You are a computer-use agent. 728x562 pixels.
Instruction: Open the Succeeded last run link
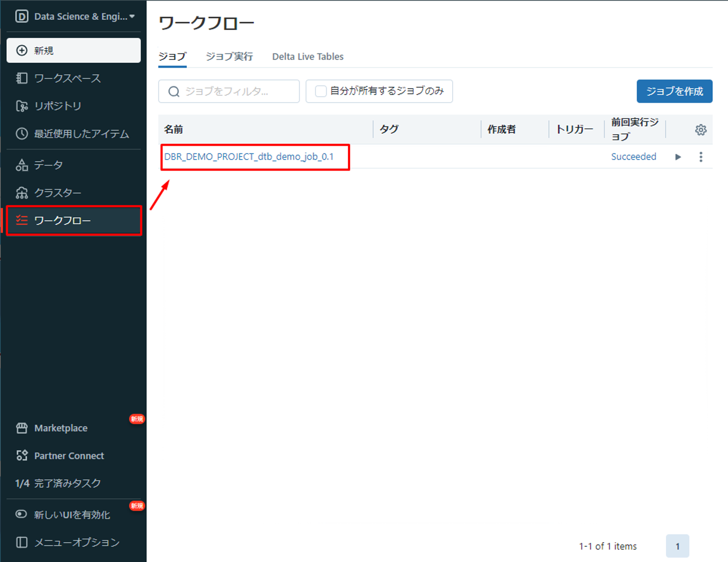coord(634,157)
